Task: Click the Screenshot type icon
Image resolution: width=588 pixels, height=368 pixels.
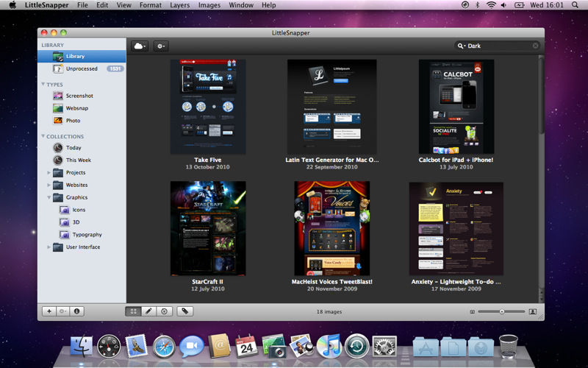Action: pos(58,96)
